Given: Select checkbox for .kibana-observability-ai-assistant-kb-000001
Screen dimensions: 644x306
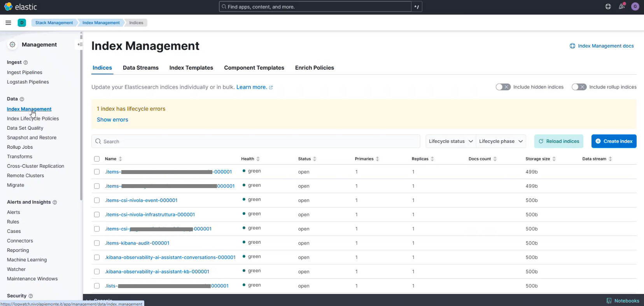Looking at the screenshot, I should click(97, 272).
